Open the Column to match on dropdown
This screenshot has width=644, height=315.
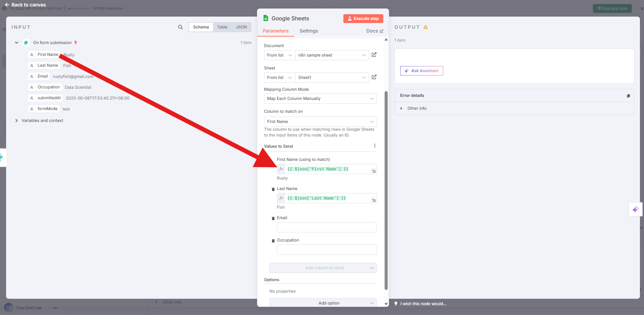pos(320,121)
